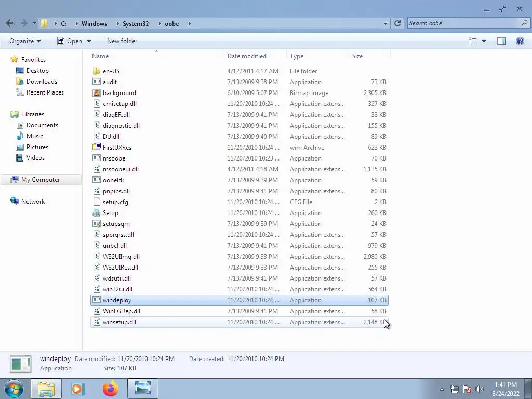This screenshot has height=399, width=532.
Task: Select the background bitmap image icon
Action: pos(96,92)
